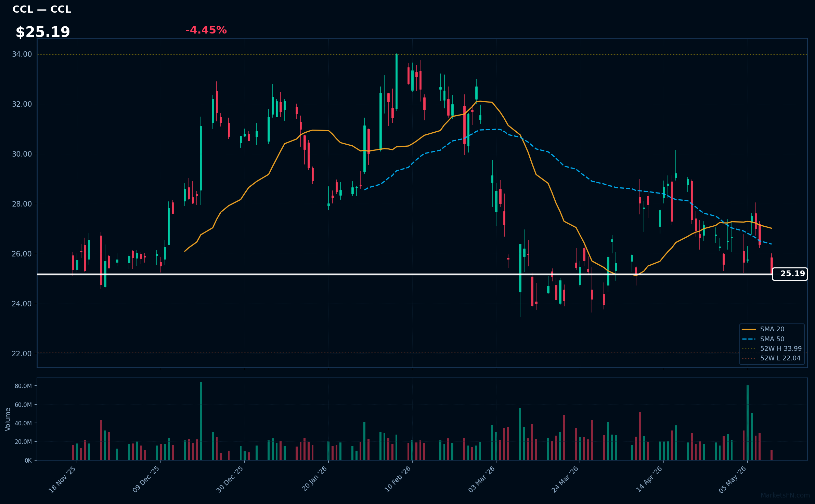Click the 32.00 price axis label
This screenshot has height=504, width=815.
[x=22, y=104]
